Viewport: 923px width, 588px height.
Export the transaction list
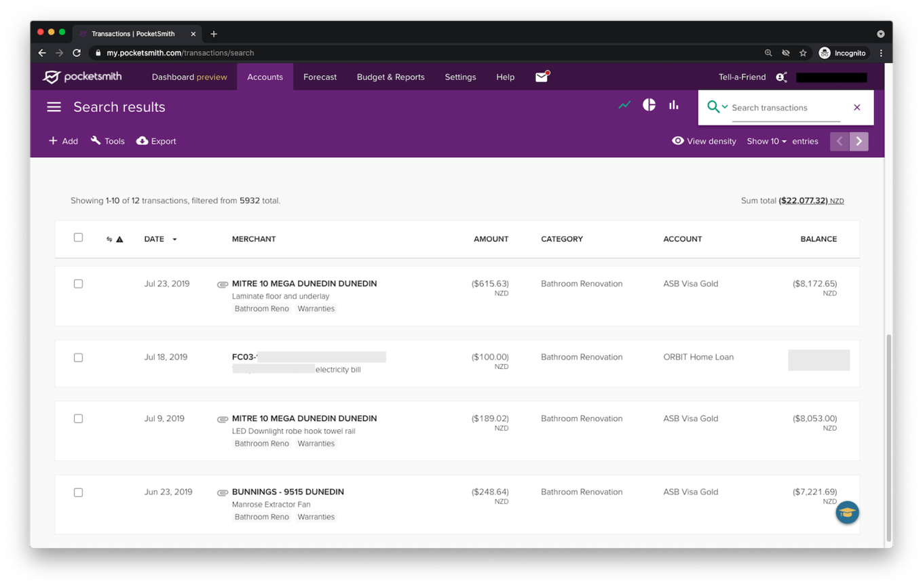[155, 141]
